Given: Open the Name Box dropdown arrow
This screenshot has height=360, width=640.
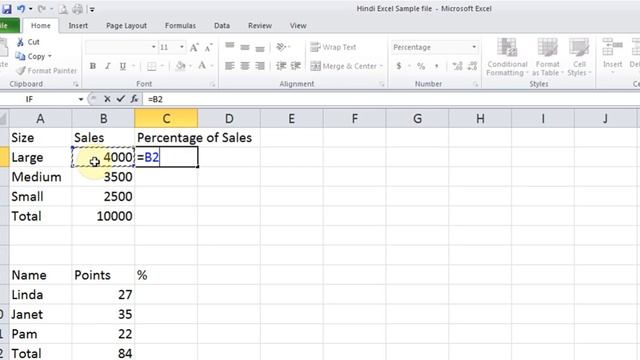Looking at the screenshot, I should [81, 99].
